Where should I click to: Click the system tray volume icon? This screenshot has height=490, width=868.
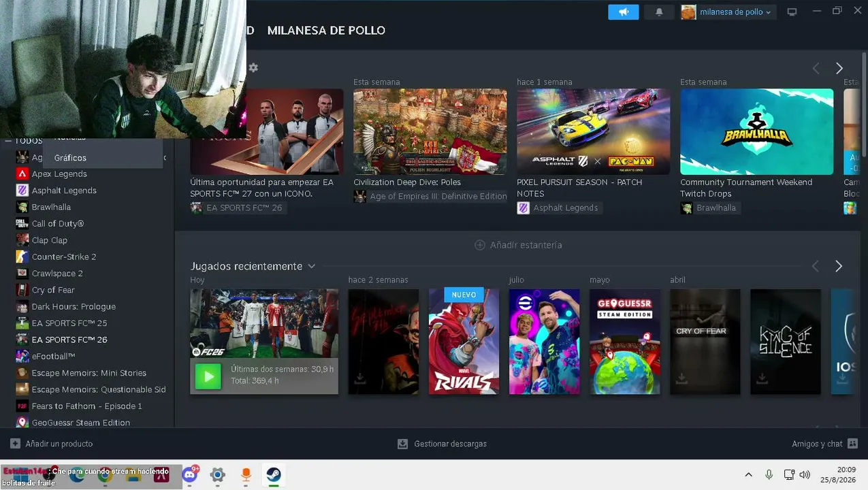805,475
